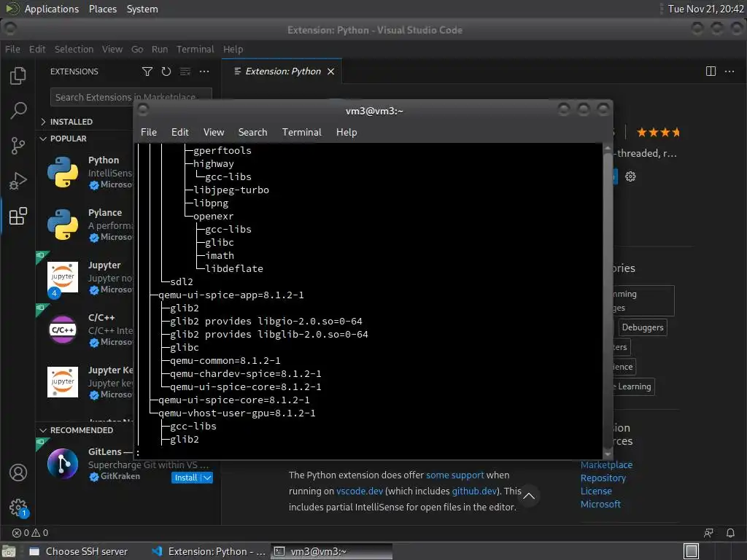Switch to the Extension: Python tab
747x560 pixels.
tap(282, 71)
